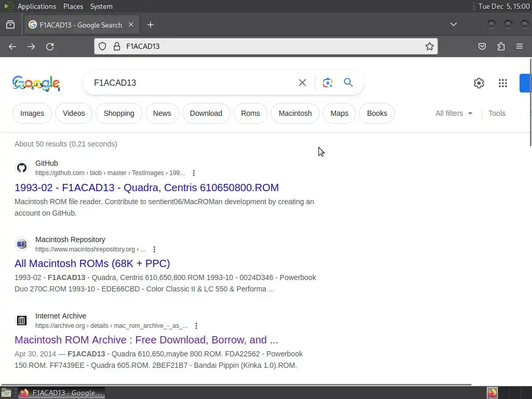The image size is (532, 399).
Task: Go back to the previous page
Action: (12, 46)
